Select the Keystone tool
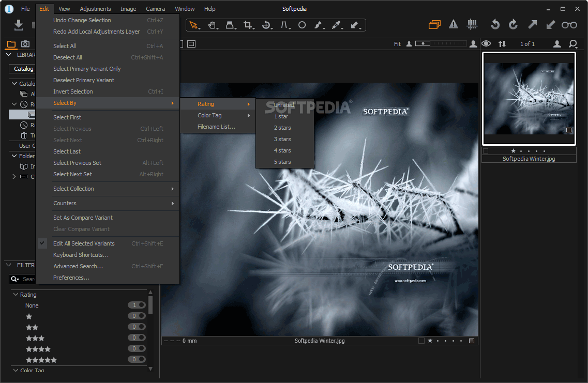The height and width of the screenshot is (383, 588). point(285,25)
